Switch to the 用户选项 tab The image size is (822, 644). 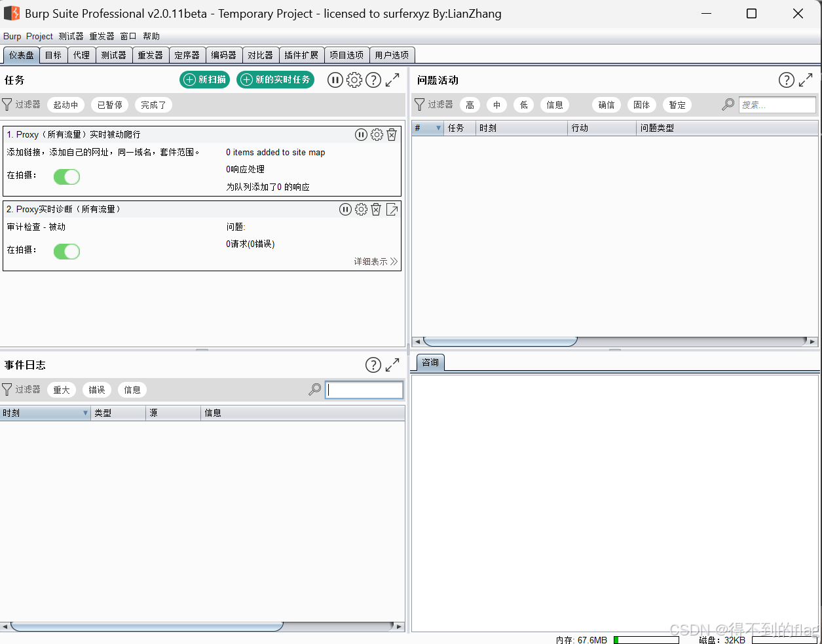click(x=392, y=55)
